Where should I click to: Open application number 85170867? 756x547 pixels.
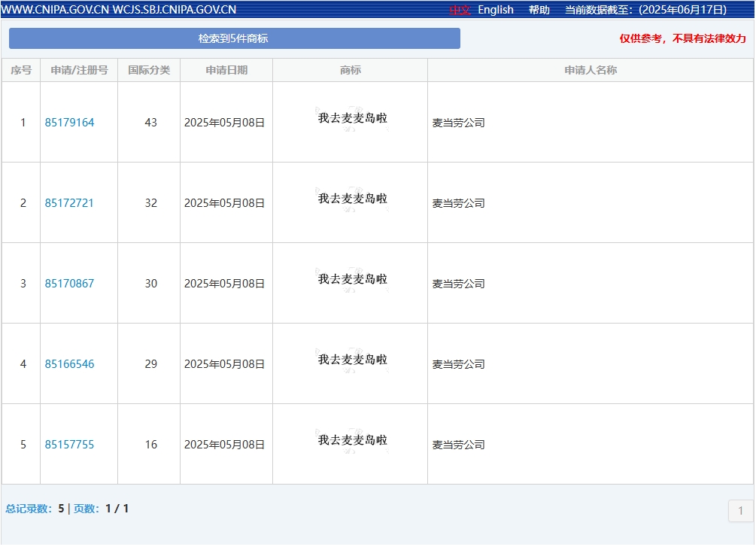click(69, 284)
